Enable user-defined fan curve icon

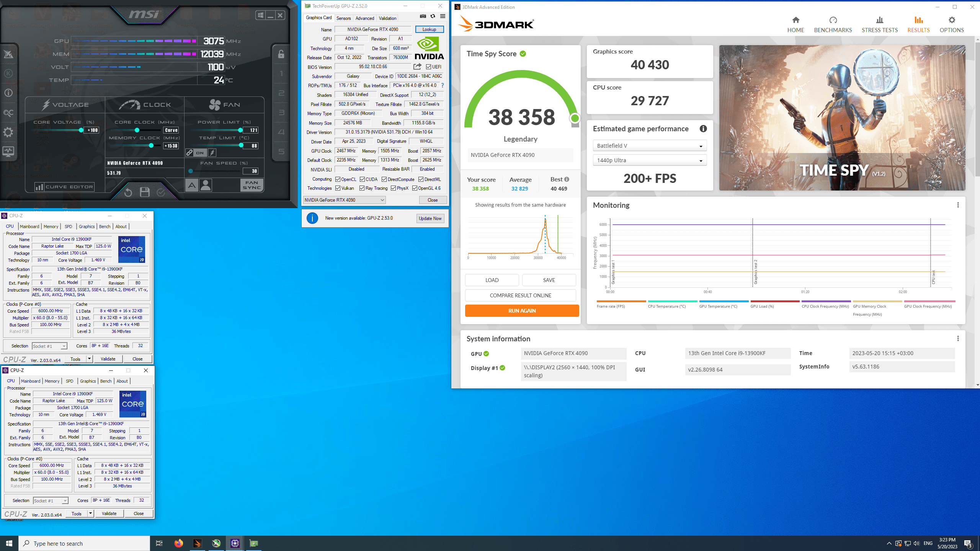(x=206, y=186)
